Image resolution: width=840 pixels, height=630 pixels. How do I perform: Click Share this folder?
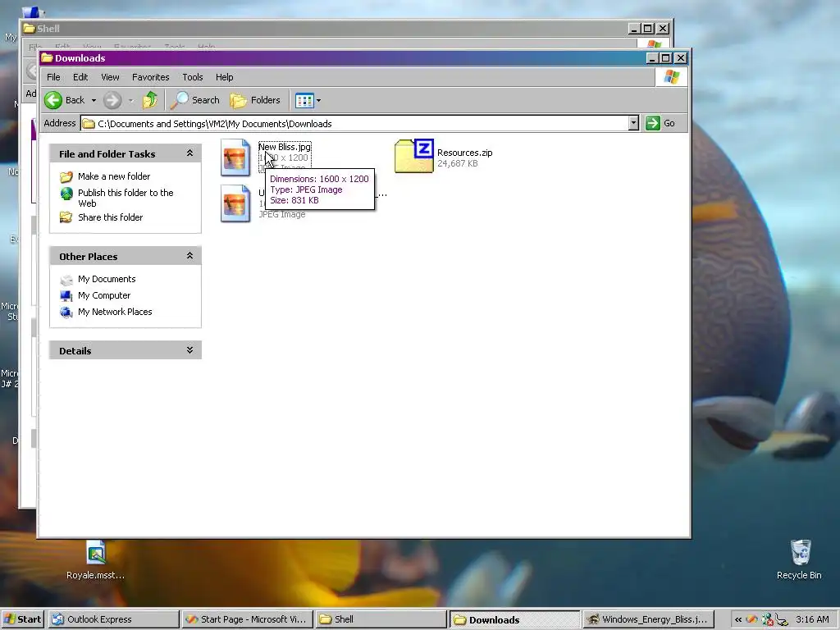pyautogui.click(x=111, y=217)
